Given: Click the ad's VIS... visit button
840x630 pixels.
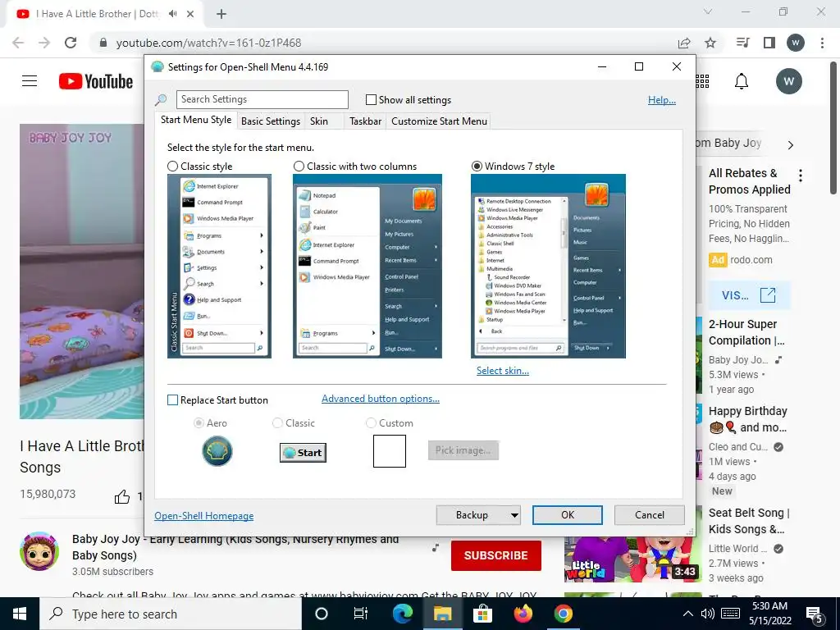Looking at the screenshot, I should coord(749,295).
